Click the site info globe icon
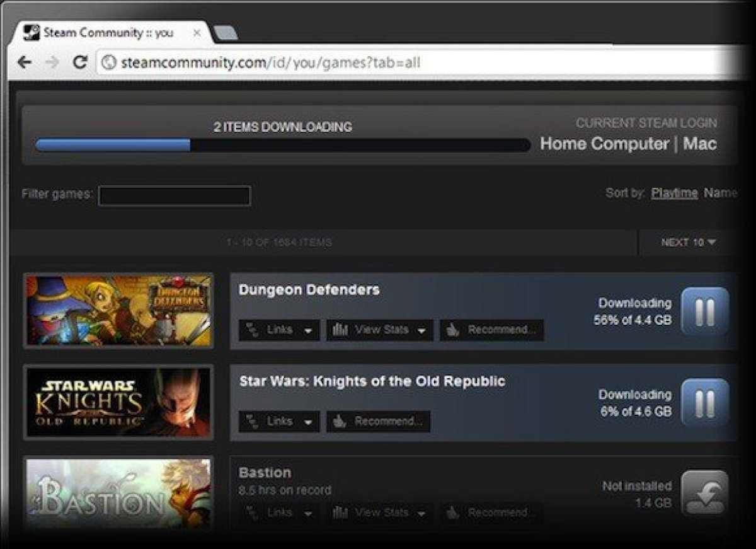 [x=109, y=62]
